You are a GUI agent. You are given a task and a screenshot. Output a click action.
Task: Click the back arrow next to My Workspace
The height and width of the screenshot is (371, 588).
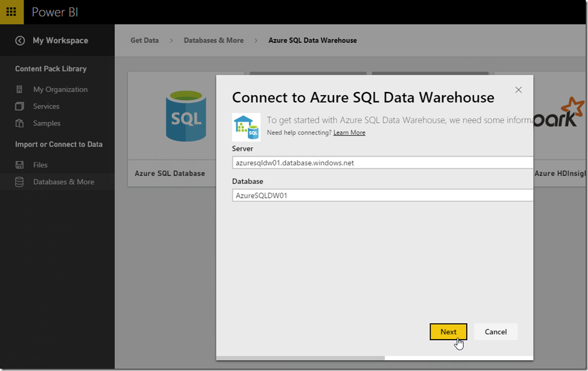pyautogui.click(x=20, y=41)
